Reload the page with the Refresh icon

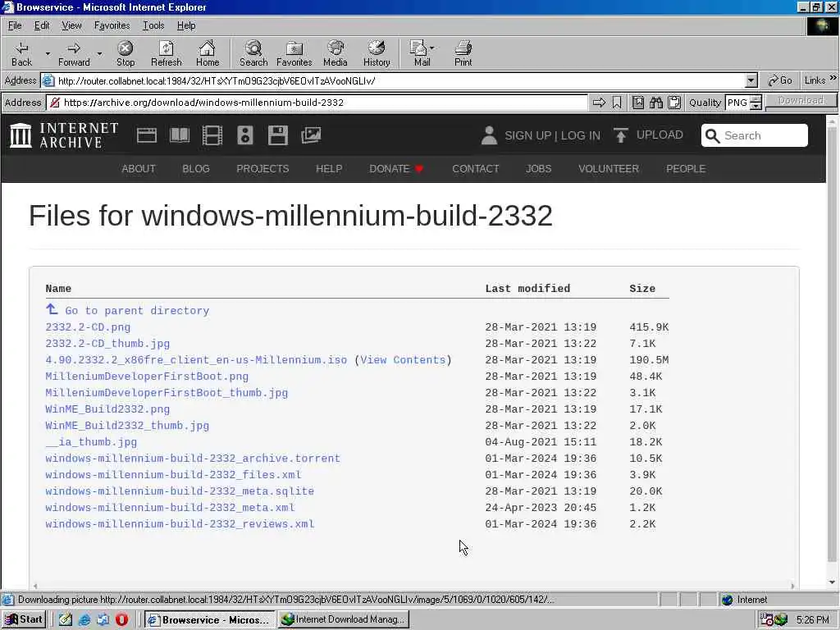point(166,54)
